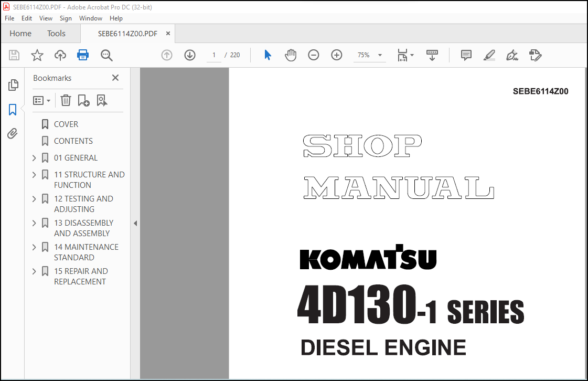Open the View menu

tap(46, 18)
